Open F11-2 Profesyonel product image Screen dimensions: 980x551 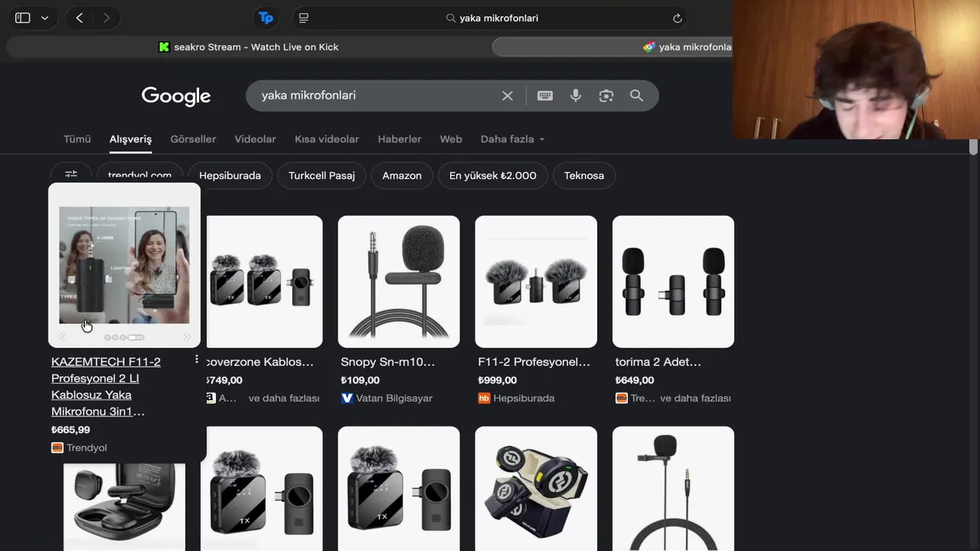[536, 282]
